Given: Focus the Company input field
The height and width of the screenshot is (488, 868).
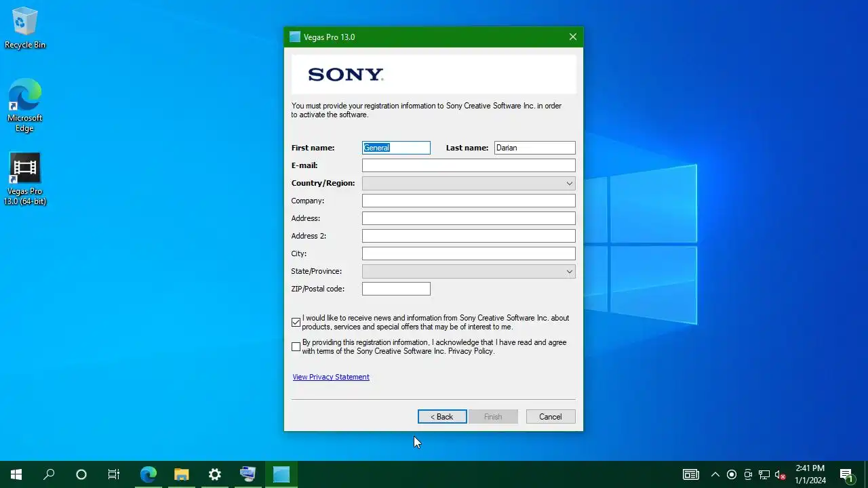Looking at the screenshot, I should (469, 201).
